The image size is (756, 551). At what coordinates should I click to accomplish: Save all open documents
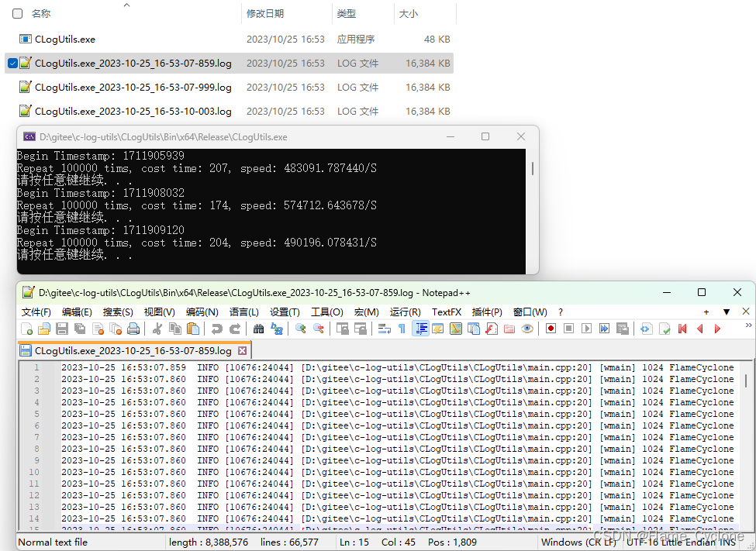tap(80, 329)
